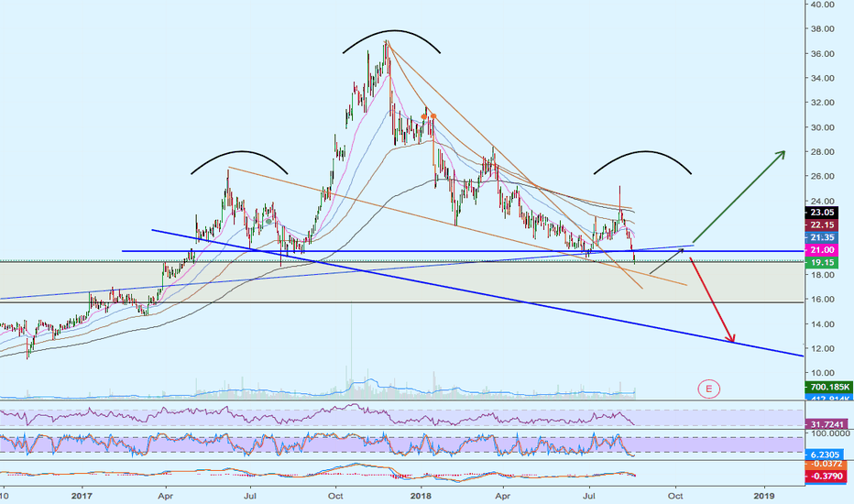Click the dark red 22.15 price label
The image size is (854, 504).
[822, 225]
